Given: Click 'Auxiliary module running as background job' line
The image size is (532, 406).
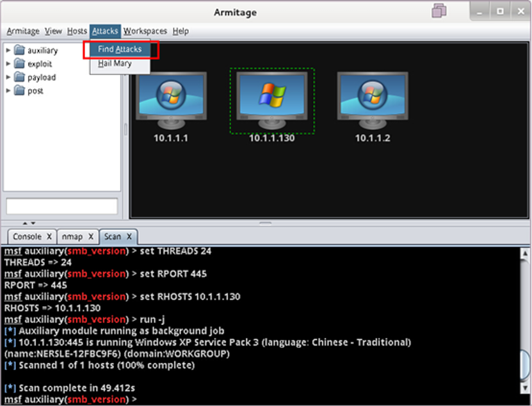Looking at the screenshot, I should [115, 331].
